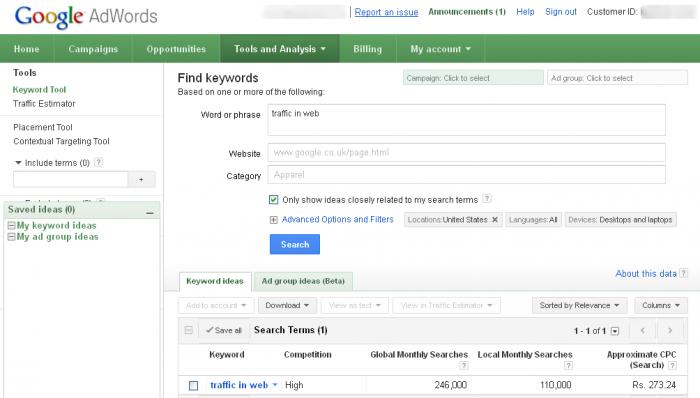Click Save all button
The height and width of the screenshot is (398, 700).
[224, 330]
